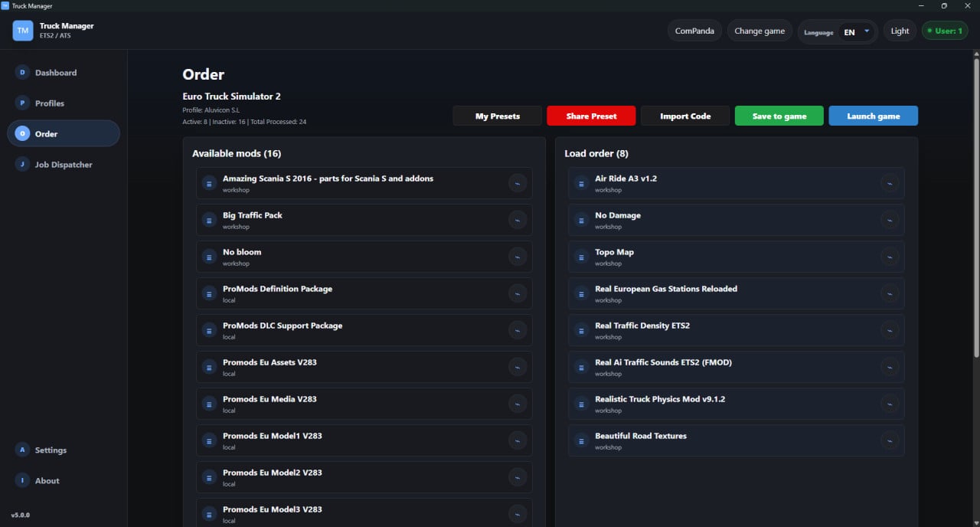980x527 pixels.
Task: Click the drag handle icon on No bloom row
Action: (x=209, y=257)
